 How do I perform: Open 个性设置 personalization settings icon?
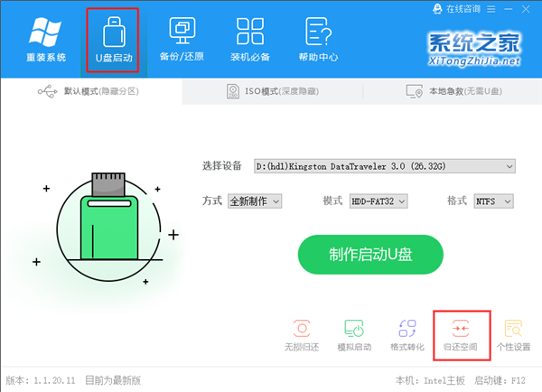[513, 336]
